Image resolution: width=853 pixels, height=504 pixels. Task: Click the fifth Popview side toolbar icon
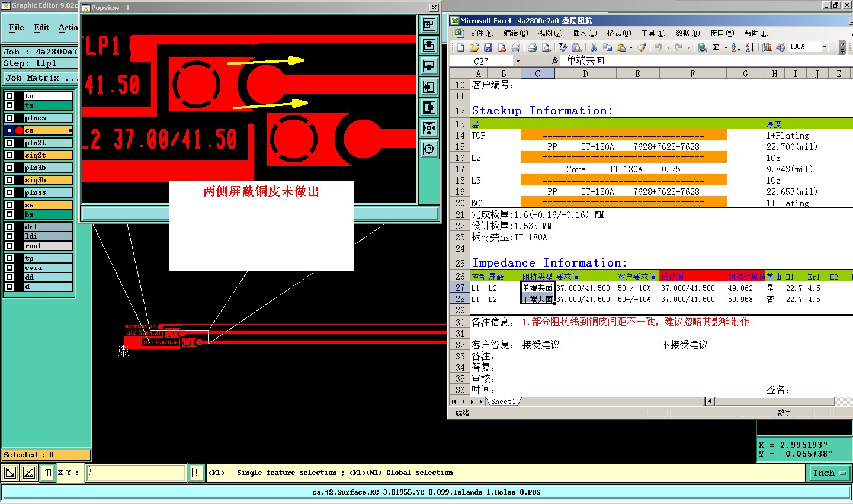pos(429,108)
